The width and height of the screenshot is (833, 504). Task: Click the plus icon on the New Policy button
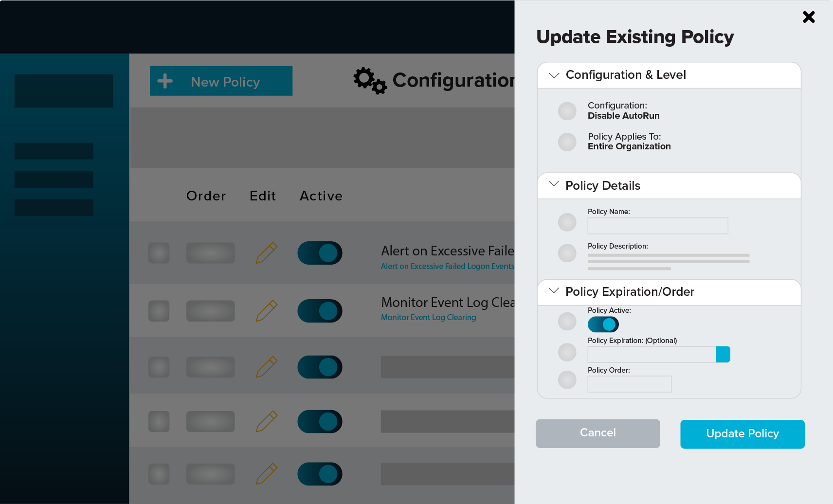tap(165, 81)
